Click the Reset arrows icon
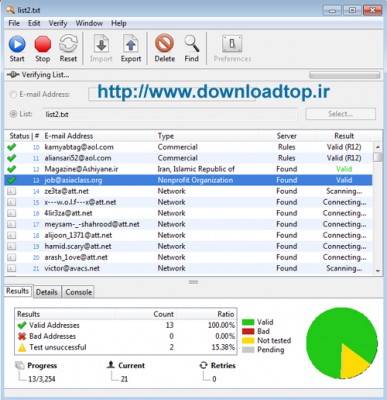This screenshot has height=400, width=387. coord(68,44)
